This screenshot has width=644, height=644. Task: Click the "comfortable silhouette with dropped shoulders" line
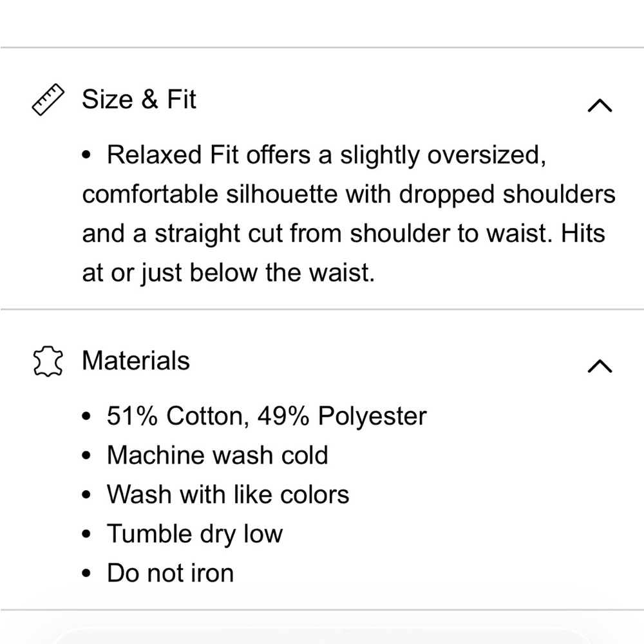348,194
